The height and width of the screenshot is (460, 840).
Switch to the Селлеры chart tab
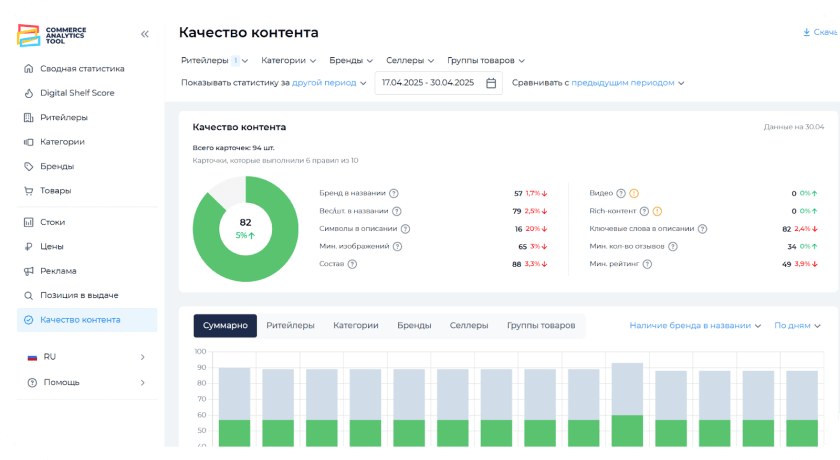(469, 326)
